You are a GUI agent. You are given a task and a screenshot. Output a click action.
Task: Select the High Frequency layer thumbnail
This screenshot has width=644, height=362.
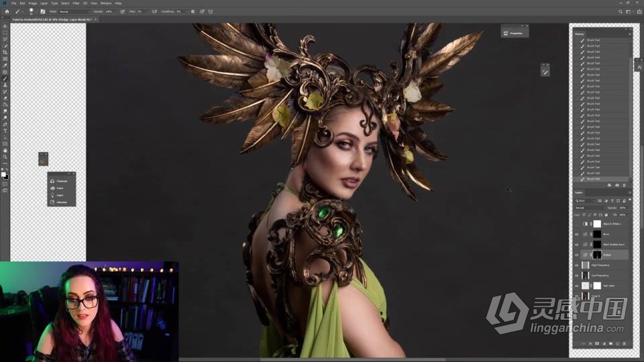[585, 265]
